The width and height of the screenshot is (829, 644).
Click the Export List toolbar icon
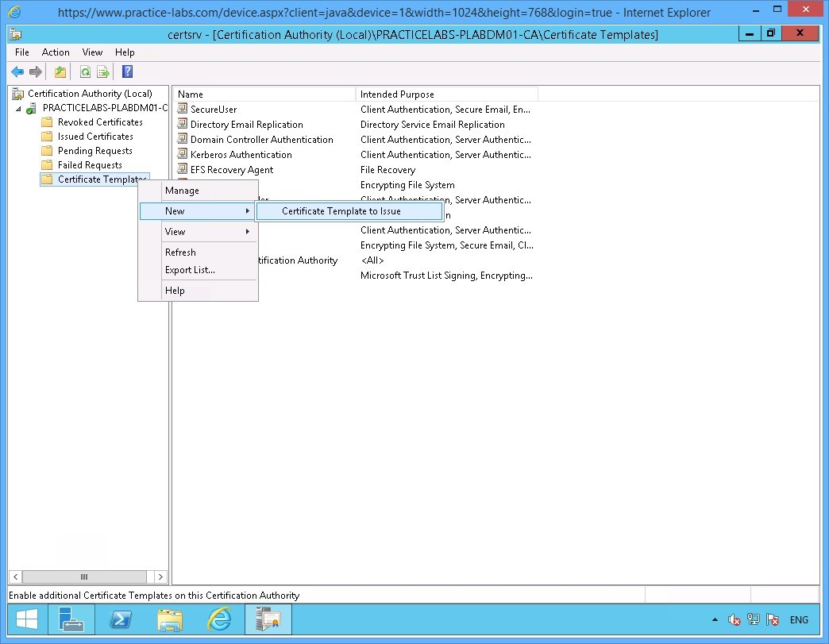(103, 71)
